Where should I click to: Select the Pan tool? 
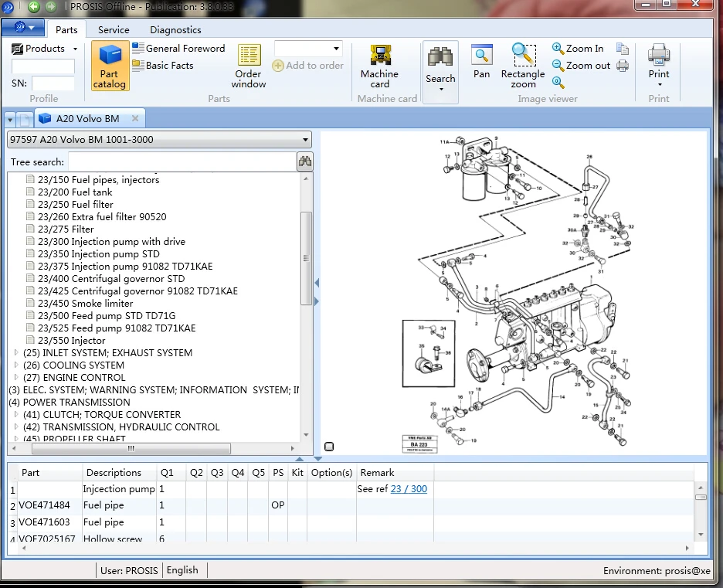[482, 62]
